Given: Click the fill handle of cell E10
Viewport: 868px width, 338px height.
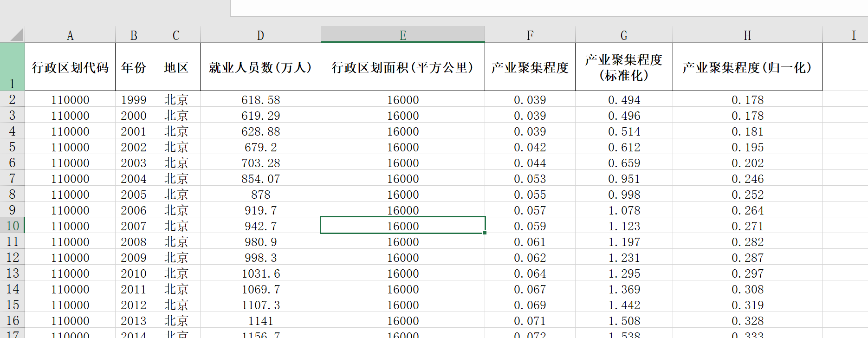Looking at the screenshot, I should tap(485, 233).
